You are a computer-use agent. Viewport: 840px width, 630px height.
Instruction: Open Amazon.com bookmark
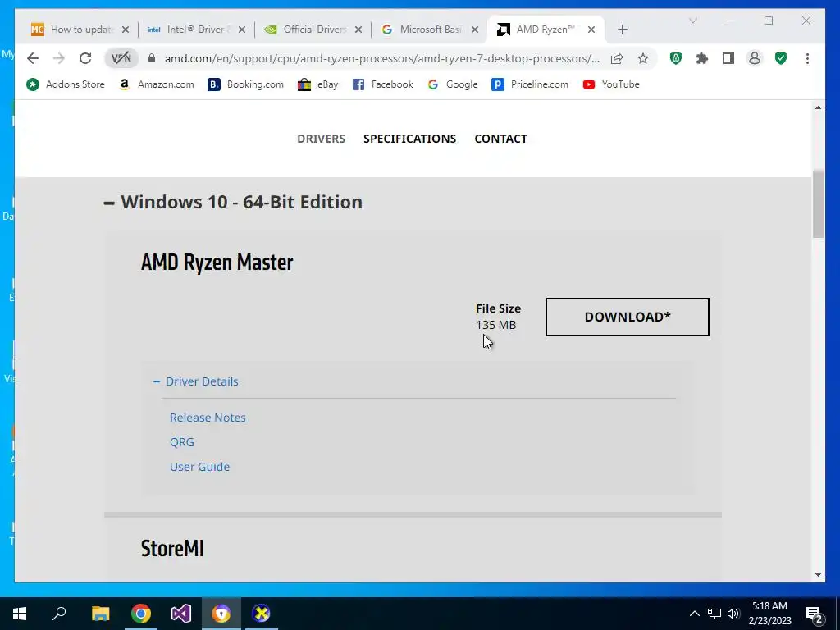[157, 84]
